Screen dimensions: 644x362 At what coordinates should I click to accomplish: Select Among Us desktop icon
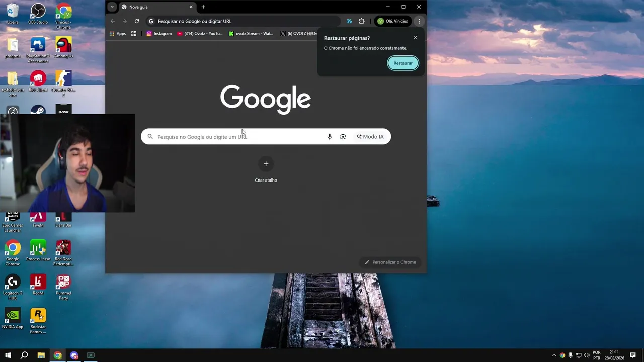point(63,48)
